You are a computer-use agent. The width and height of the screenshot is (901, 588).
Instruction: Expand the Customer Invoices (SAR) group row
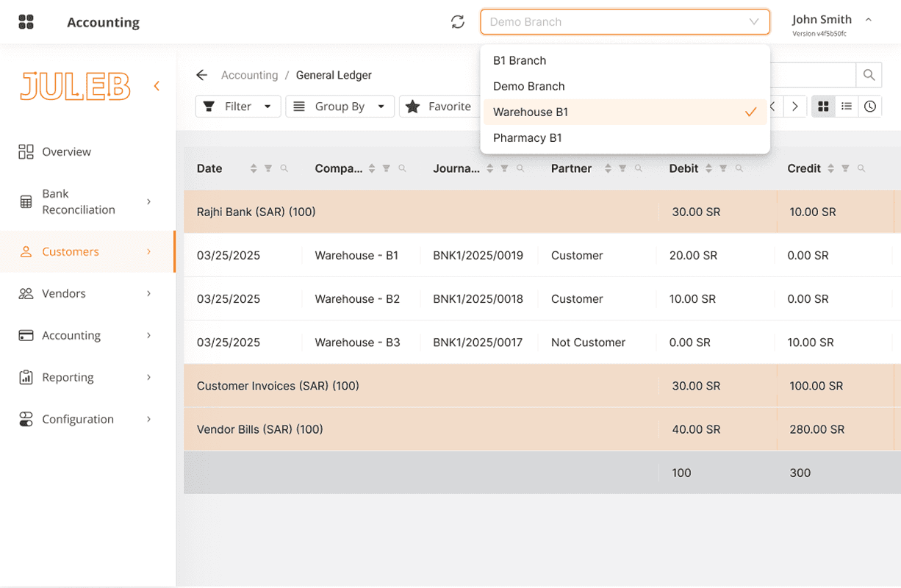(x=278, y=386)
